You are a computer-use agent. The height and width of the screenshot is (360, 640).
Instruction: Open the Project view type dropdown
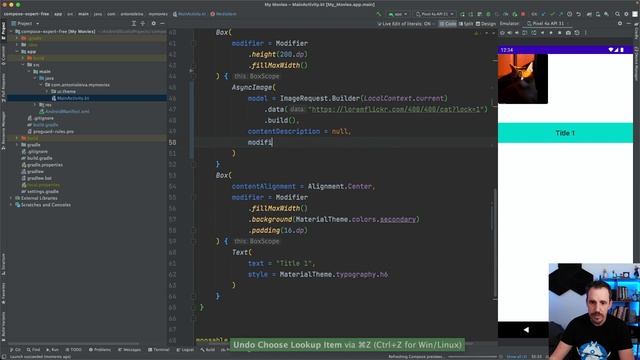click(x=25, y=24)
